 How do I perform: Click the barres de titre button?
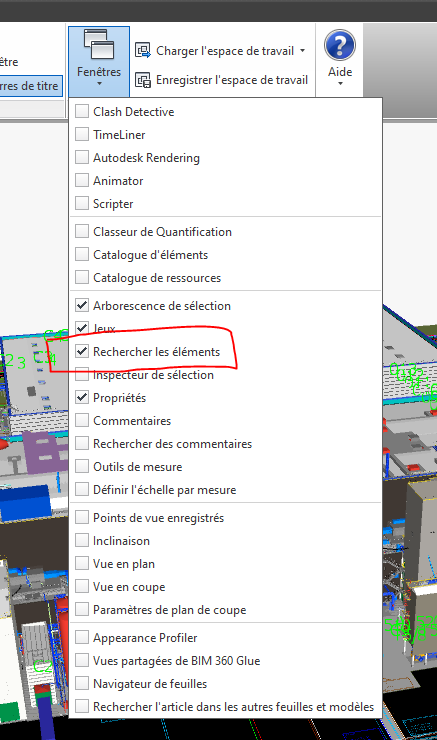[x=31, y=86]
